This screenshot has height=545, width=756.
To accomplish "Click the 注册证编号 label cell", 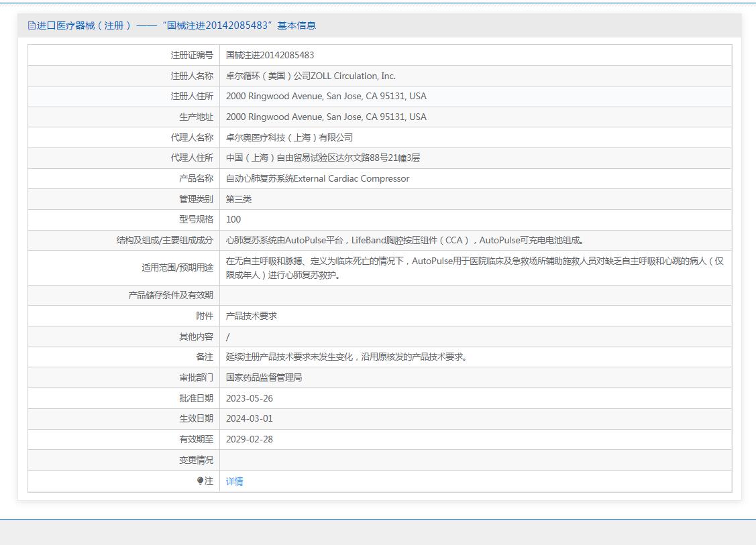I will 192,55.
